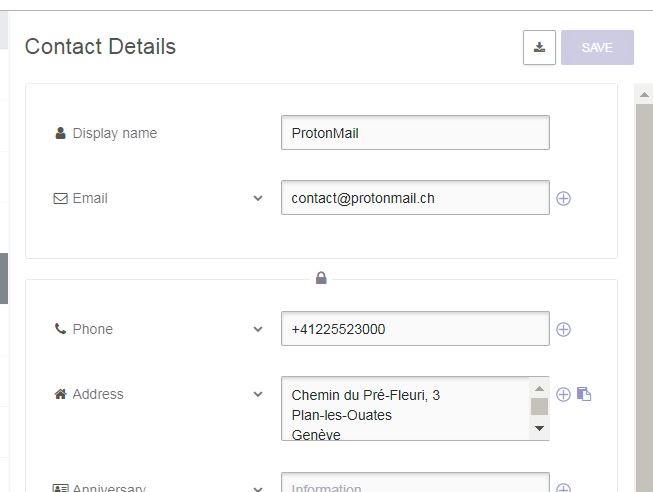Click the Email label text
The width and height of the screenshot is (653, 492).
(x=90, y=198)
